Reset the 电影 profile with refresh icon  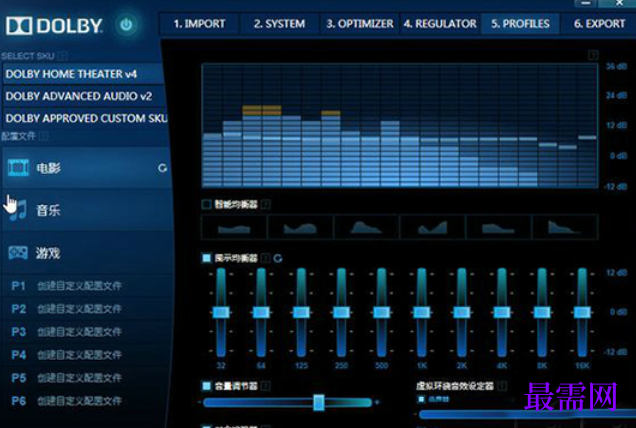point(162,168)
